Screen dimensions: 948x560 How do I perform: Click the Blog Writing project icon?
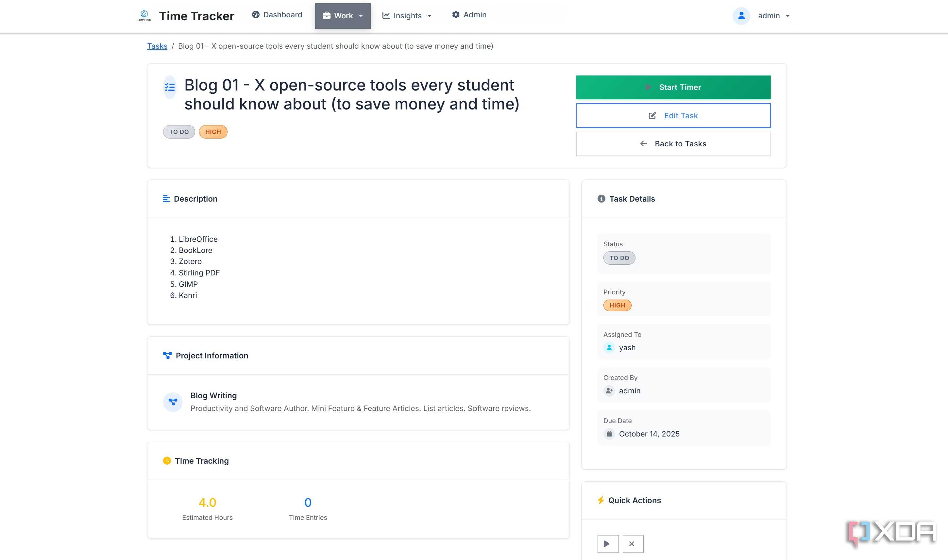[x=173, y=402]
